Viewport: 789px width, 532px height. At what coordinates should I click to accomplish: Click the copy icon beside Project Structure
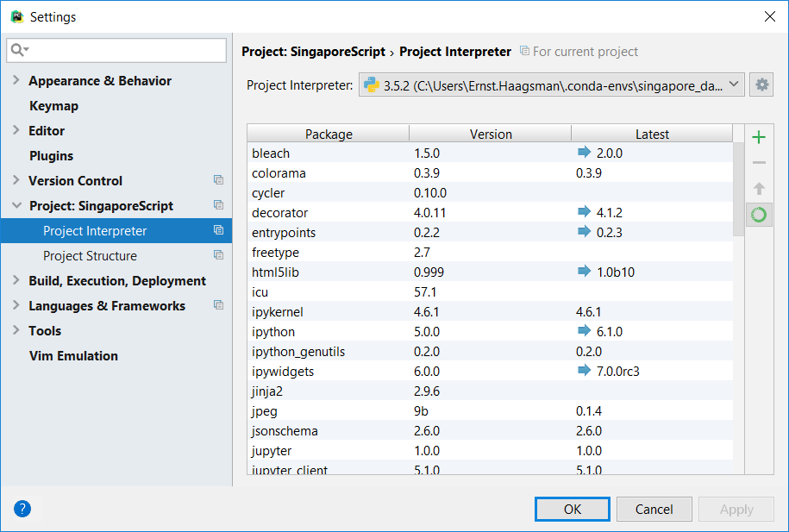(218, 255)
